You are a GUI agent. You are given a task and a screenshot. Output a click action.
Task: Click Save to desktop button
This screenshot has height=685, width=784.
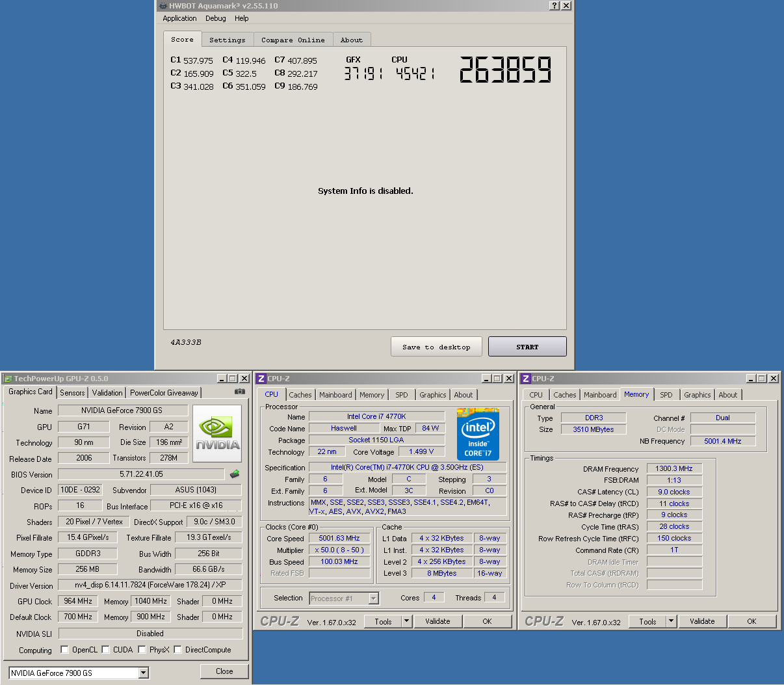pos(436,347)
